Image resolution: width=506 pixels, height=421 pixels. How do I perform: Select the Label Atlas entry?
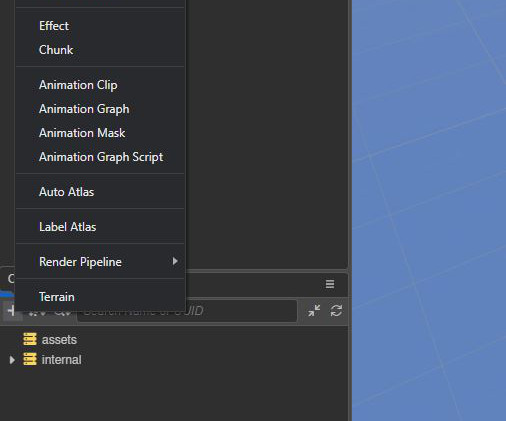tap(100, 227)
